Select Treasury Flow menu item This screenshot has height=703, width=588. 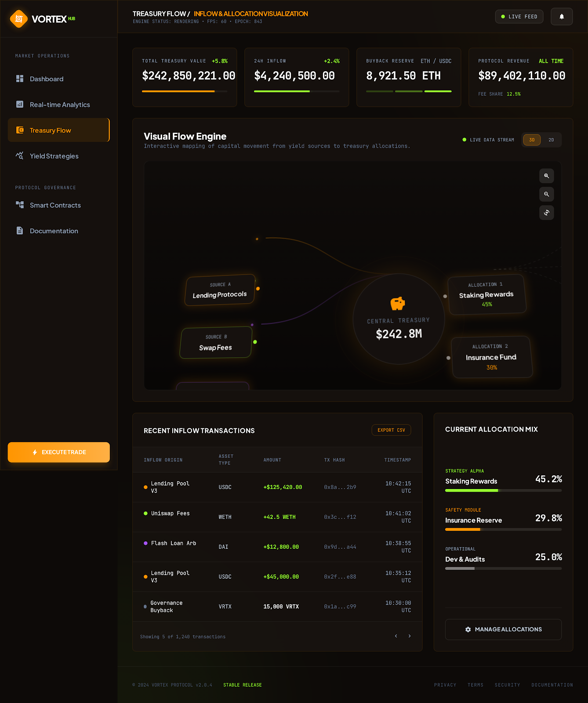[x=58, y=130]
